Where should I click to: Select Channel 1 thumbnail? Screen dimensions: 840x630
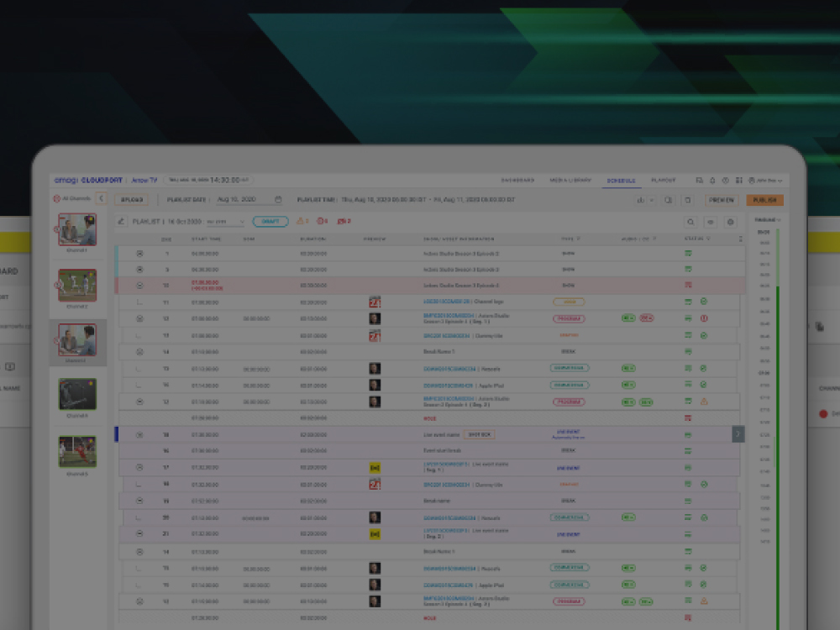point(77,229)
